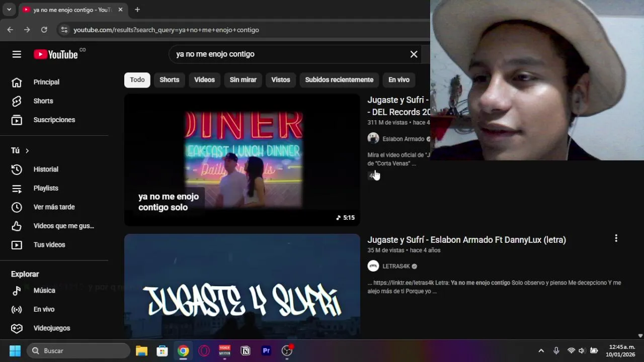This screenshot has height=362, width=644.
Task: Reload the page
Action: [44, 30]
